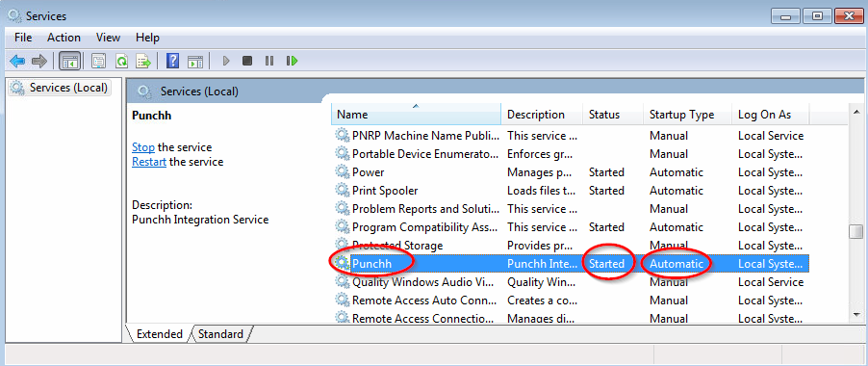Viewport: 868px width, 366px height.
Task: Click the Punchh Inte... description cell
Action: click(x=543, y=264)
